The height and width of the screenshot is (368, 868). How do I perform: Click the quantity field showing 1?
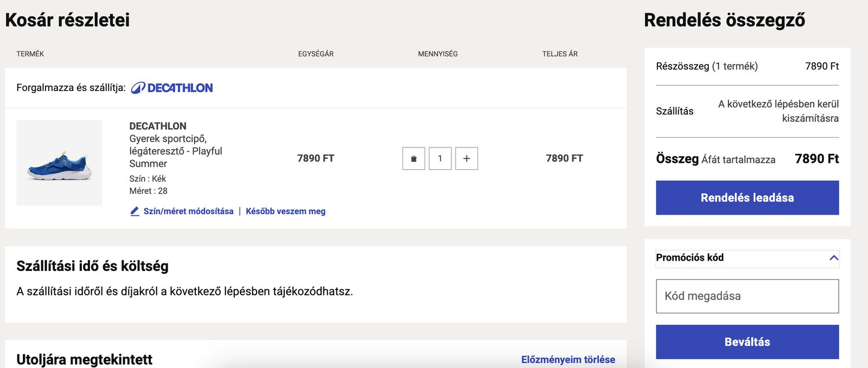pyautogui.click(x=440, y=158)
